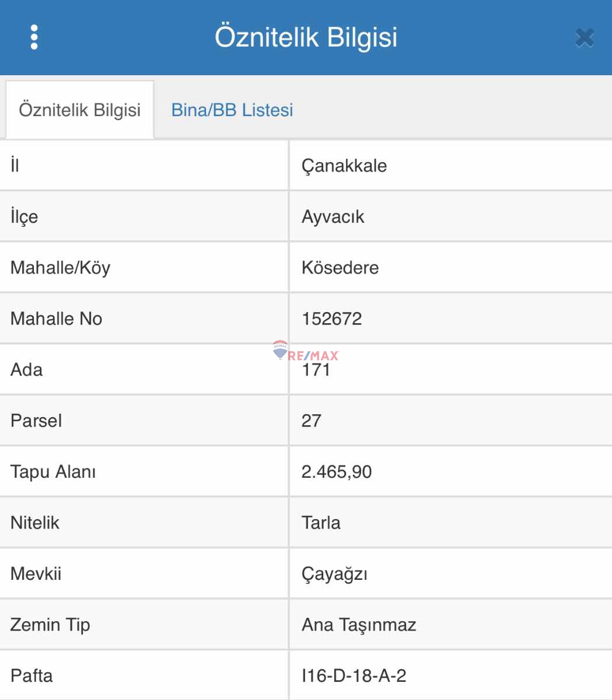Select the Öznitelik Bilgisi tab

coord(80,110)
